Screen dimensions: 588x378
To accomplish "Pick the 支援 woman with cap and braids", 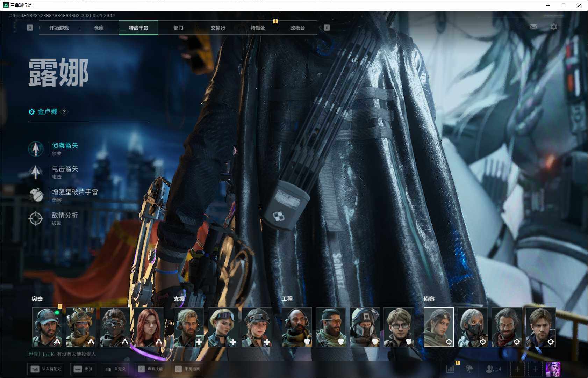I will pyautogui.click(x=257, y=327).
